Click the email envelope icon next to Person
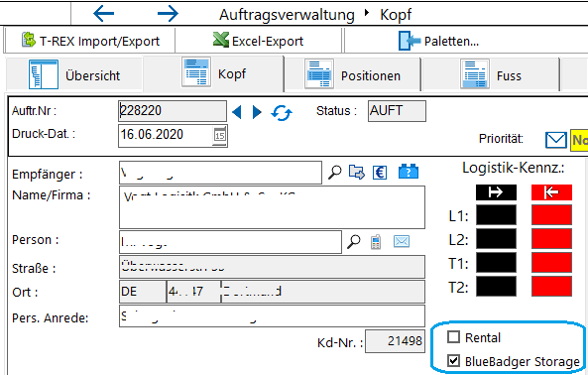The height and width of the screenshot is (375, 588). (x=402, y=241)
